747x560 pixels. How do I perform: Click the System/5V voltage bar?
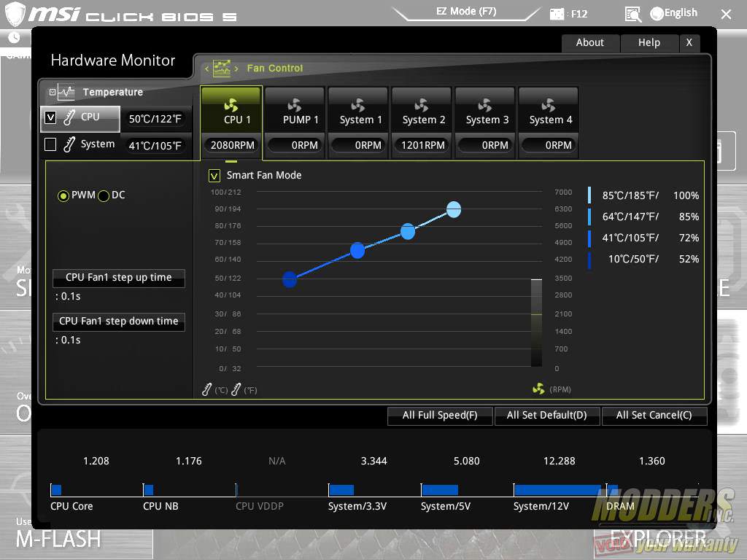(440, 490)
